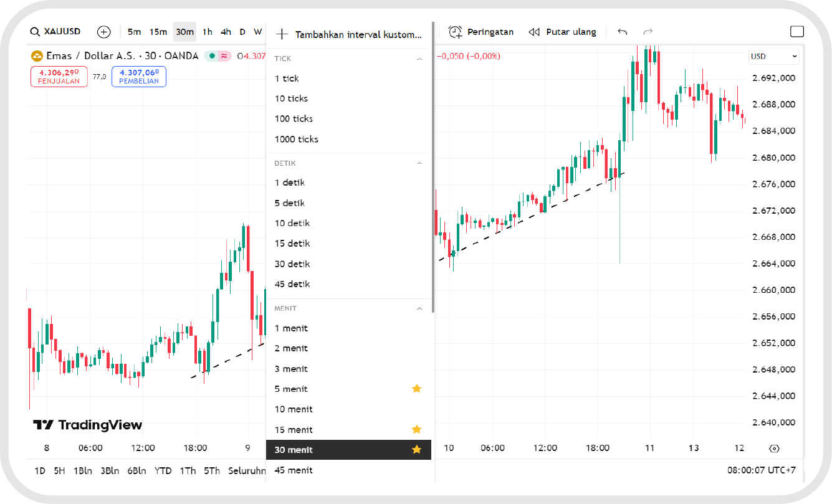The image size is (832, 504).
Task: Select 10 menit interval option
Action: 294,409
